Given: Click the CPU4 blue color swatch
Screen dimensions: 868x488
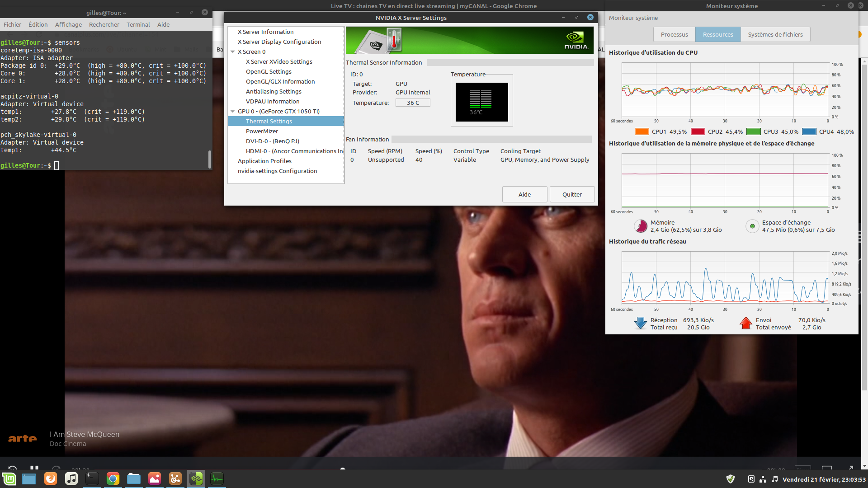Looking at the screenshot, I should click(x=809, y=132).
